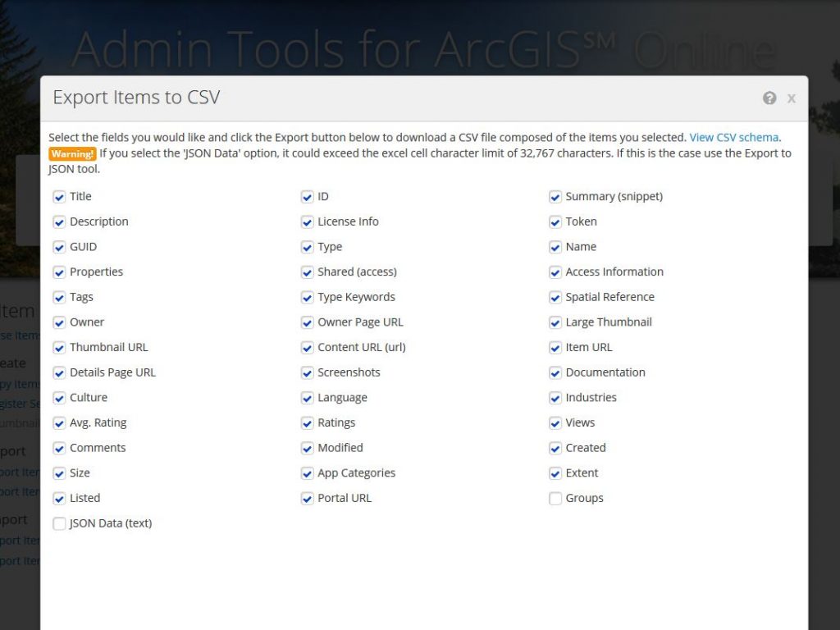Uncheck the Modified field checkbox
The width and height of the screenshot is (840, 630).
(308, 449)
